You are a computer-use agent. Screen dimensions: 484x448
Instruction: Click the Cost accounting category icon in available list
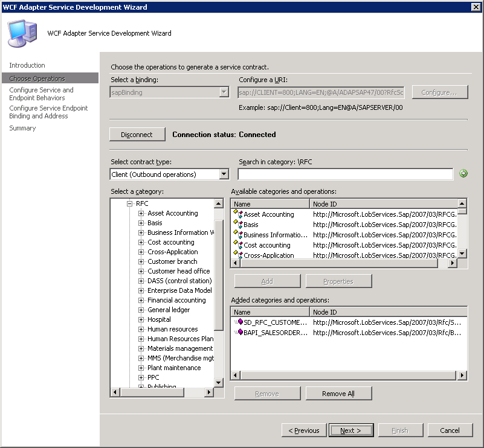point(238,245)
